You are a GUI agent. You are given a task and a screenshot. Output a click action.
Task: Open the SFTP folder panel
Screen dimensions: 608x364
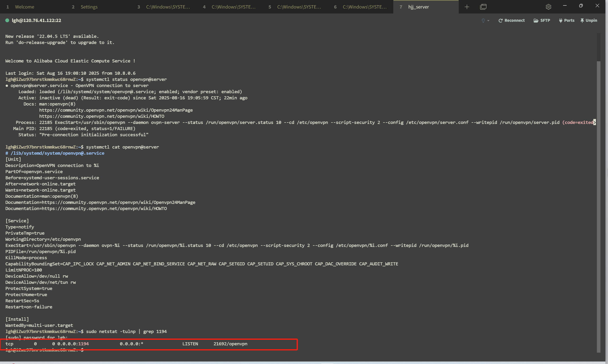[x=542, y=20]
